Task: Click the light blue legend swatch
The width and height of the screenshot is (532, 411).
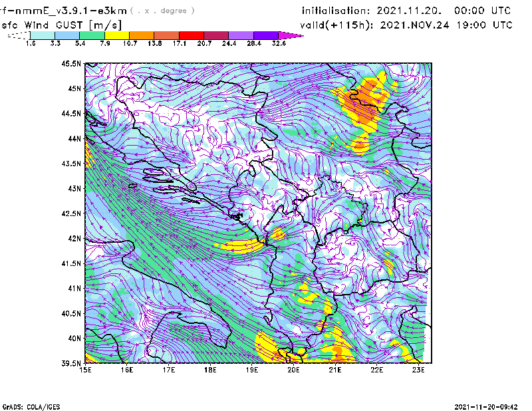Action: (67, 35)
